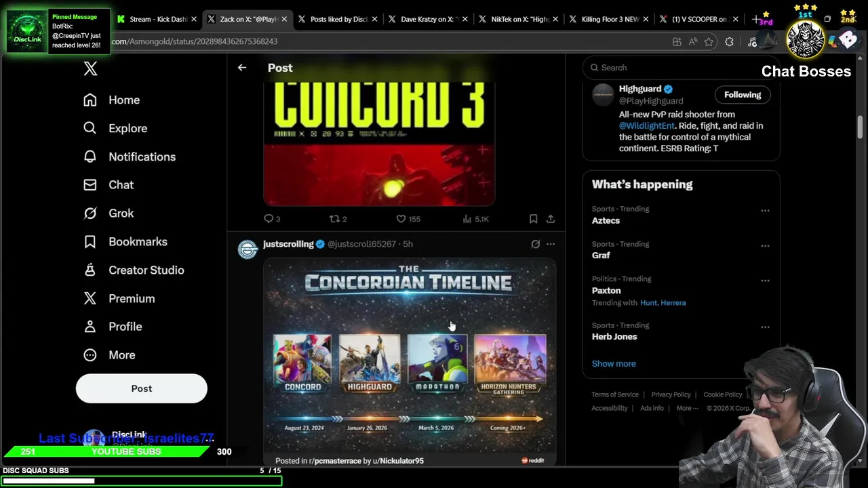Open the Paxton trending topic
Viewport: 868px width, 488px height.
coord(606,290)
